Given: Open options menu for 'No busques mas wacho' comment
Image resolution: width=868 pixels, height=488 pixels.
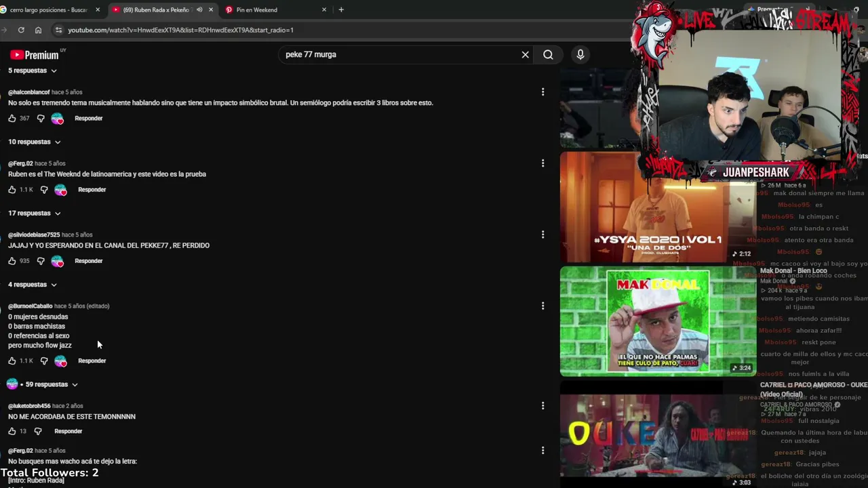Looking at the screenshot, I should tap(542, 450).
